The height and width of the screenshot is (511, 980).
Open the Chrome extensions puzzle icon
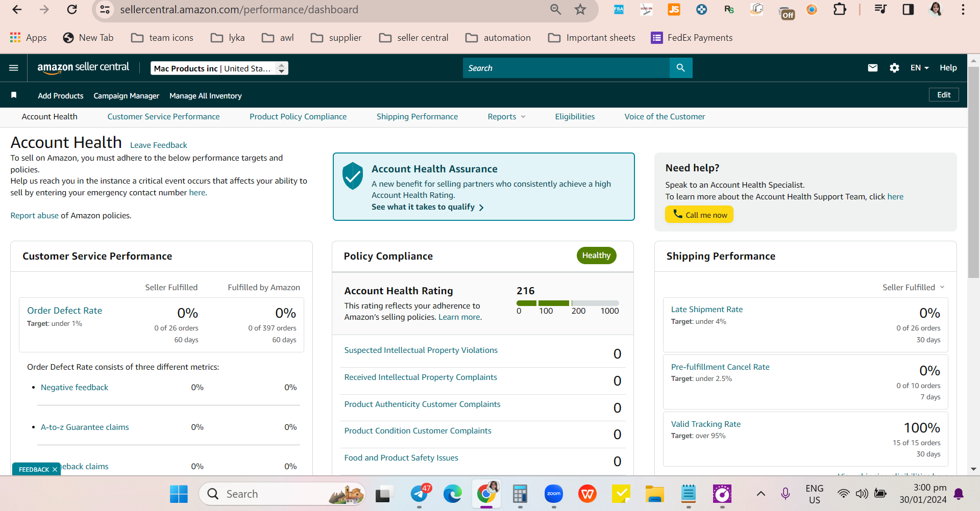point(840,10)
